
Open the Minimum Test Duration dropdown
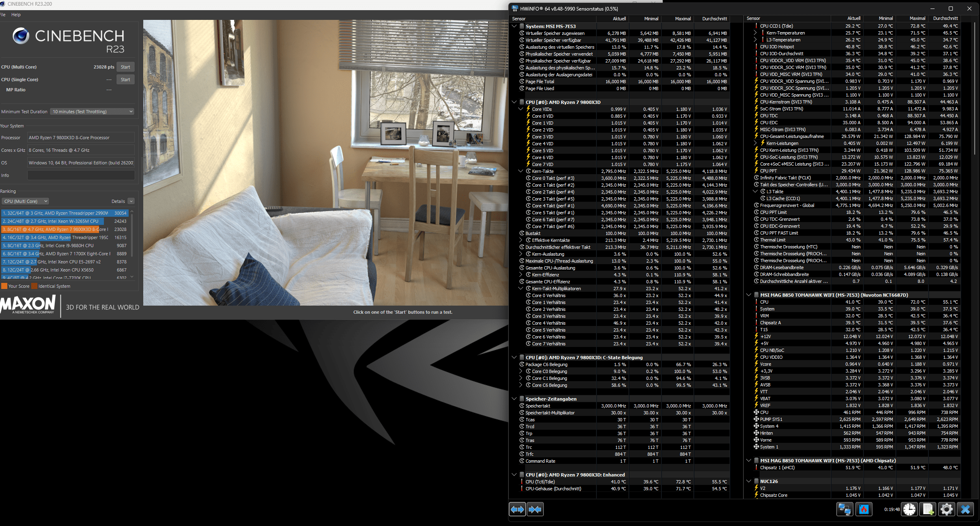(93, 112)
